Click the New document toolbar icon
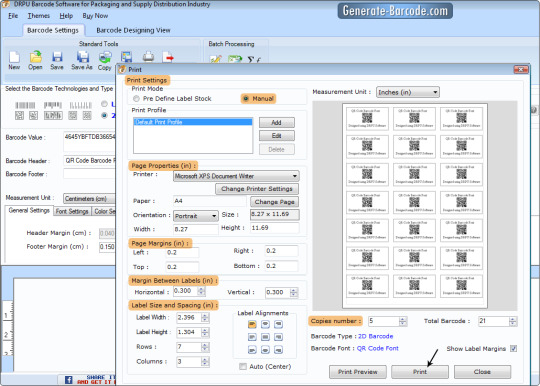Viewport: 540px width, 386px height. 14,57
